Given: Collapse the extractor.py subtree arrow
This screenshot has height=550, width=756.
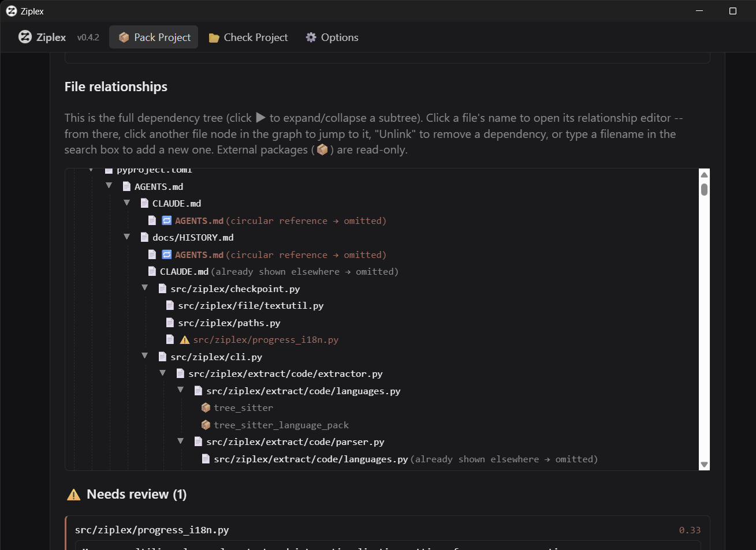Looking at the screenshot, I should tap(162, 373).
